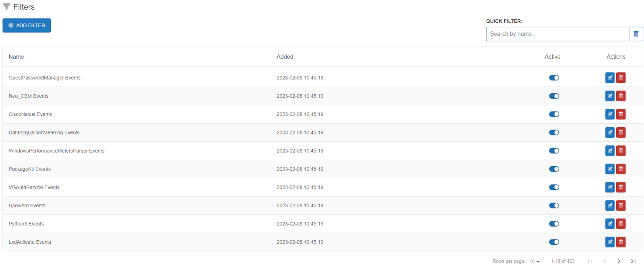The height and width of the screenshot is (266, 644).
Task: Open rows per page dropdown
Action: 535,262
